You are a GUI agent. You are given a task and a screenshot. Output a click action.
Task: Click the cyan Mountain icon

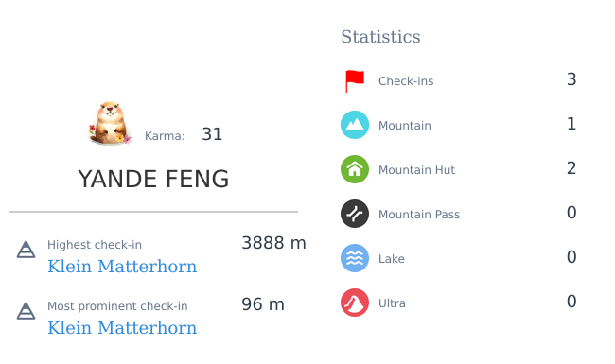355,125
